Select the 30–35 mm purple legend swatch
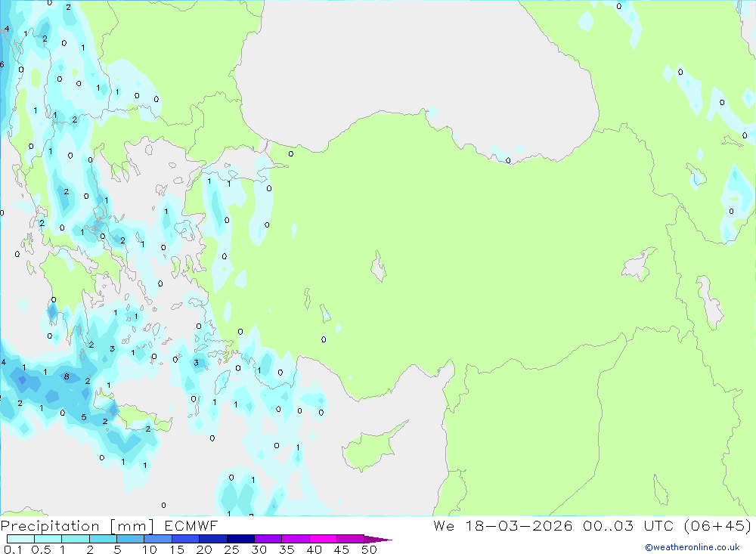756x554 pixels. 268,539
